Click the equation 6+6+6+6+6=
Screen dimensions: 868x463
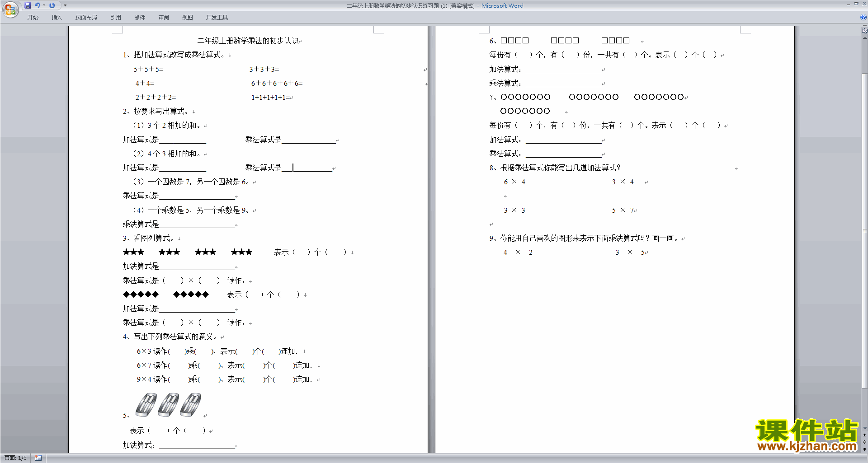click(277, 83)
